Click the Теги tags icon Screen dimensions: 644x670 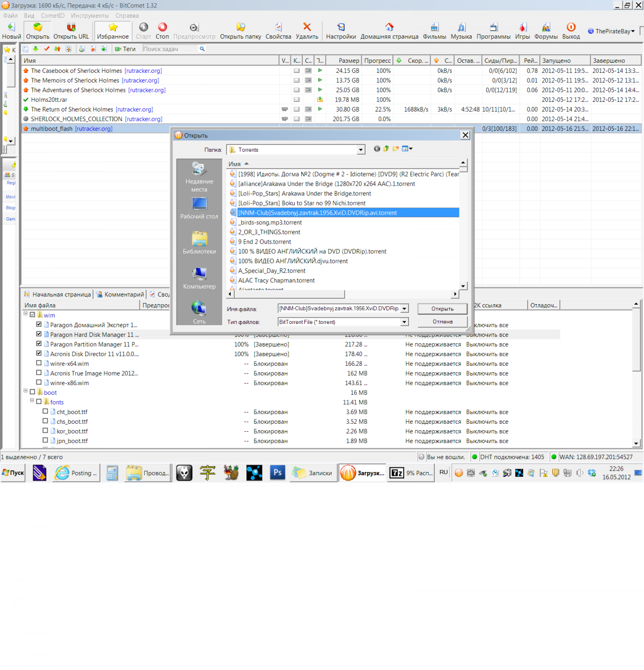coord(118,49)
